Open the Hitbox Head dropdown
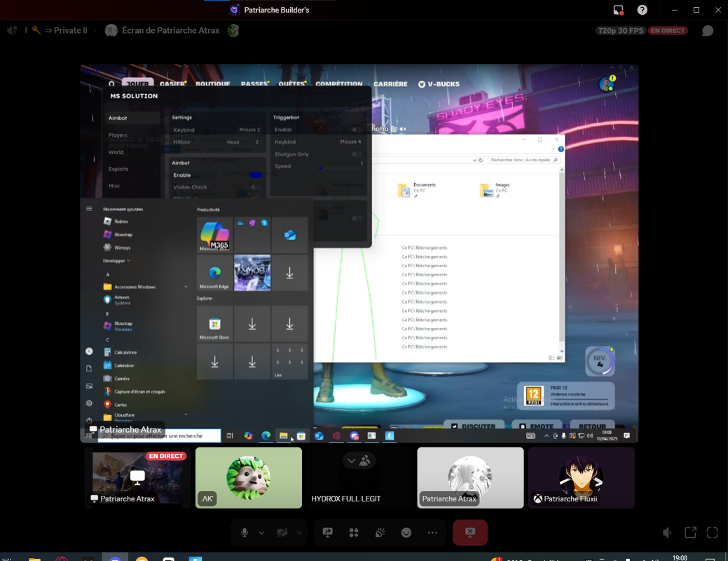The width and height of the screenshot is (728, 561). click(x=242, y=142)
